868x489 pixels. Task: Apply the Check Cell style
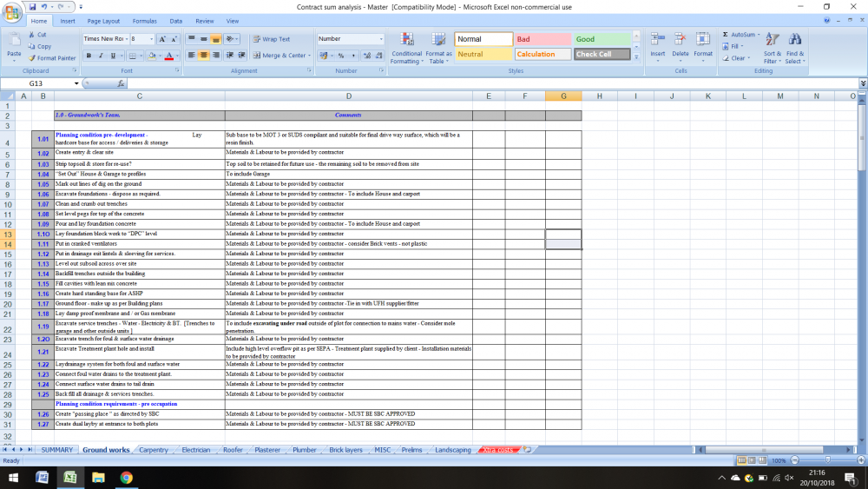(x=602, y=54)
